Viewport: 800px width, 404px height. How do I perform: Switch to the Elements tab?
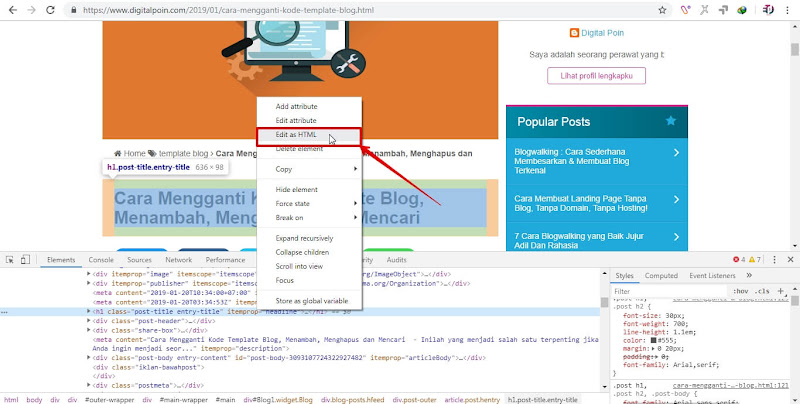[61, 260]
